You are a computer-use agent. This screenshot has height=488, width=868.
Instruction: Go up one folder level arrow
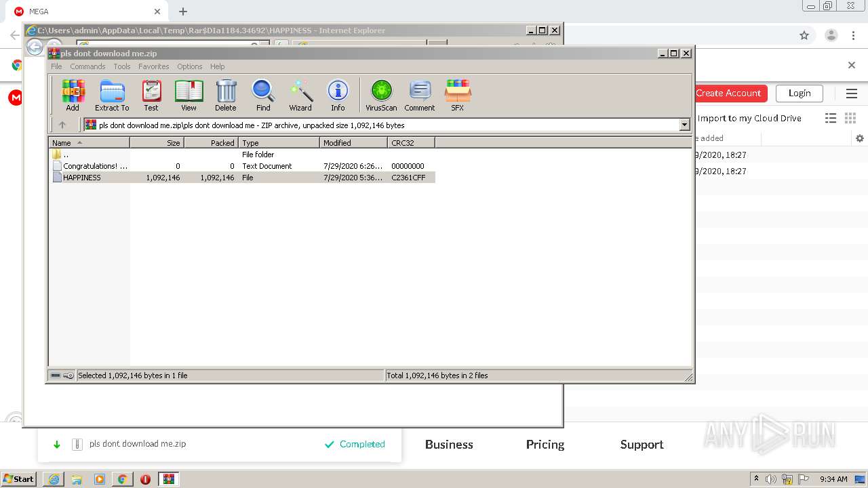coord(62,125)
